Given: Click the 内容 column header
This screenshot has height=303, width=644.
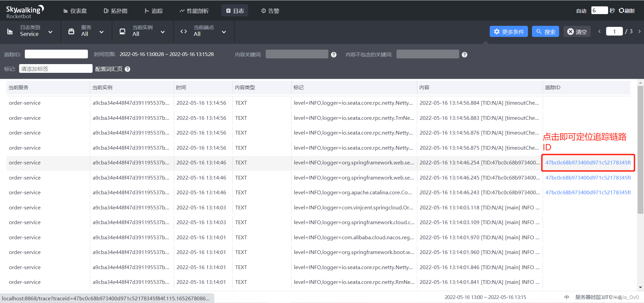Looking at the screenshot, I should 480,88.
